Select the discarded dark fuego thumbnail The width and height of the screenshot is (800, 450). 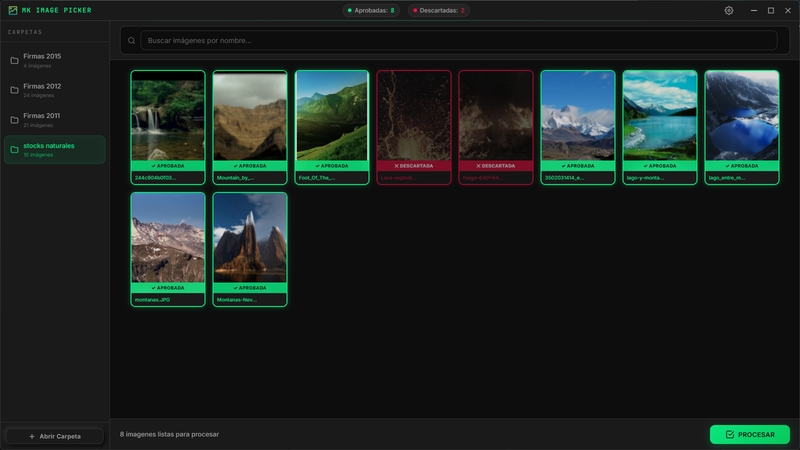[496, 116]
